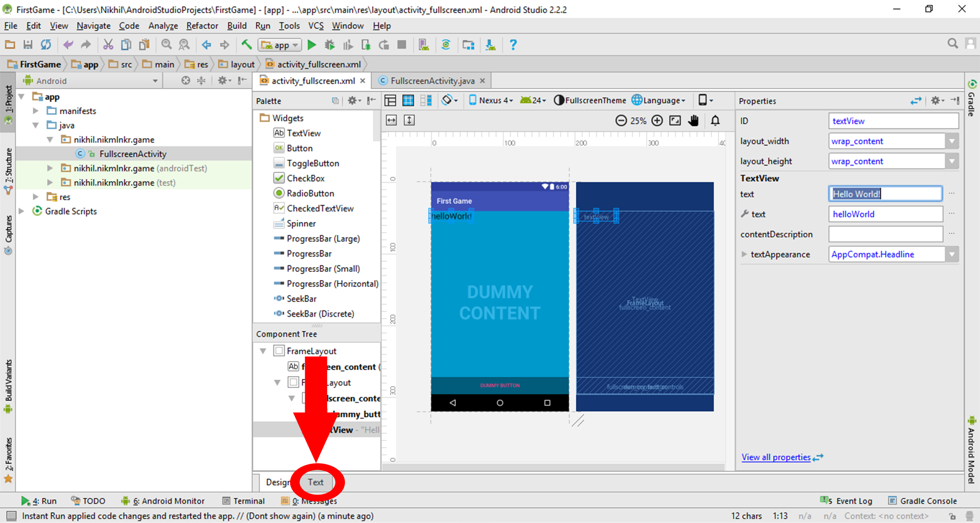Click the warnings bell icon
The width and height of the screenshot is (980, 523).
click(715, 120)
